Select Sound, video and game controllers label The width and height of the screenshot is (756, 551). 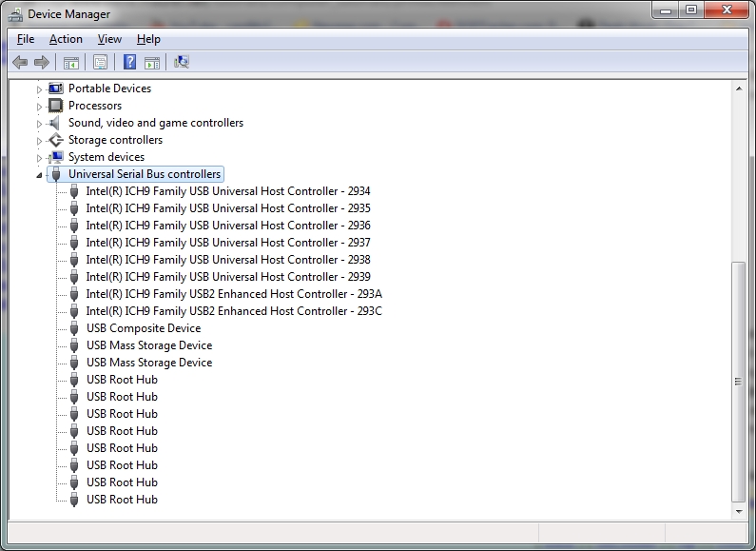(x=156, y=123)
